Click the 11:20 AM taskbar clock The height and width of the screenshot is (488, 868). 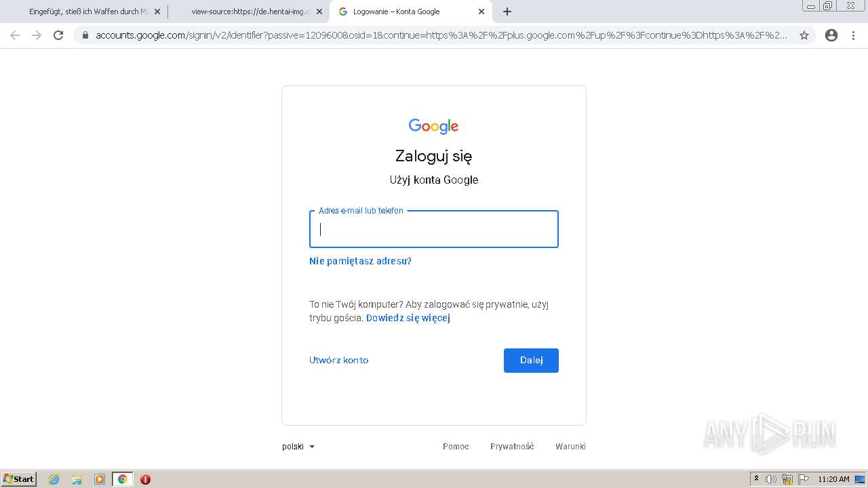tap(833, 479)
